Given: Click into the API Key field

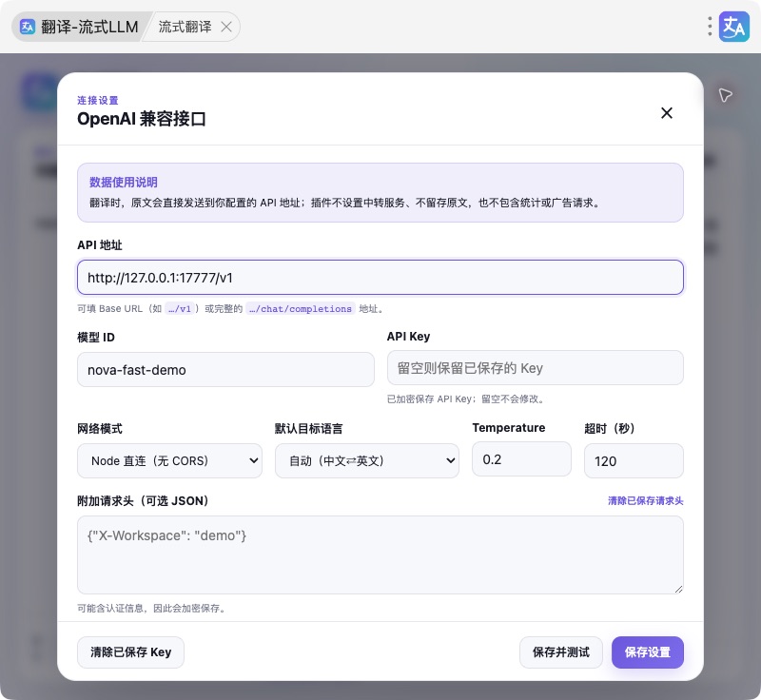Looking at the screenshot, I should [535, 368].
